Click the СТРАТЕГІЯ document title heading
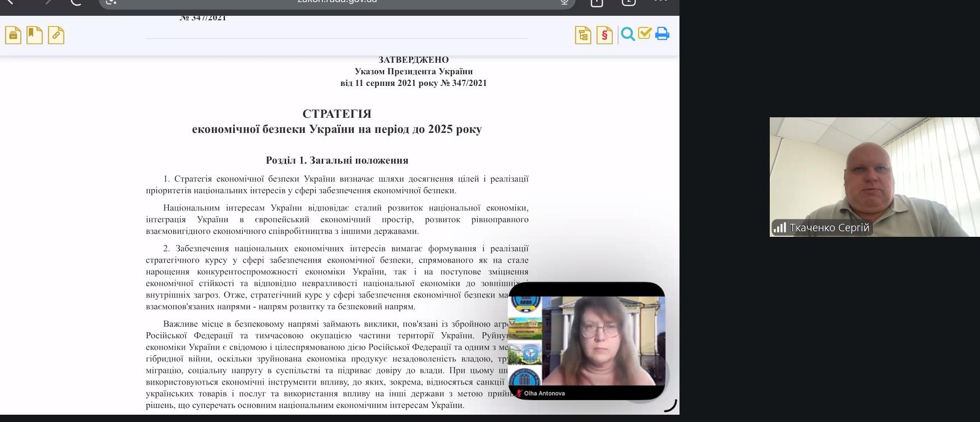 coord(336,114)
